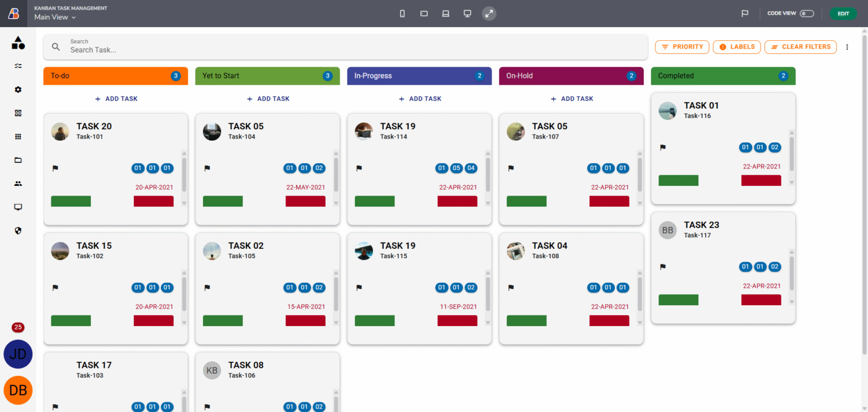The height and width of the screenshot is (412, 868).
Task: Click the fullscreen expand icon
Action: tap(489, 14)
